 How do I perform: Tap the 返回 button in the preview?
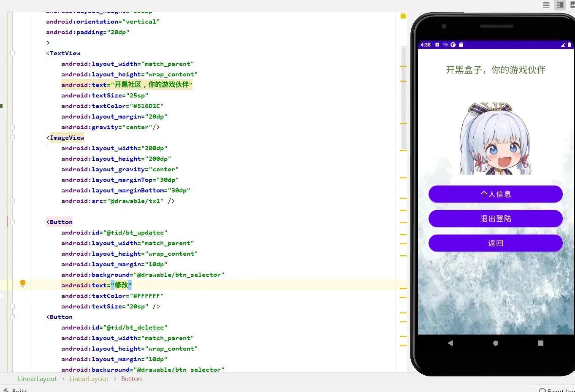pos(495,243)
